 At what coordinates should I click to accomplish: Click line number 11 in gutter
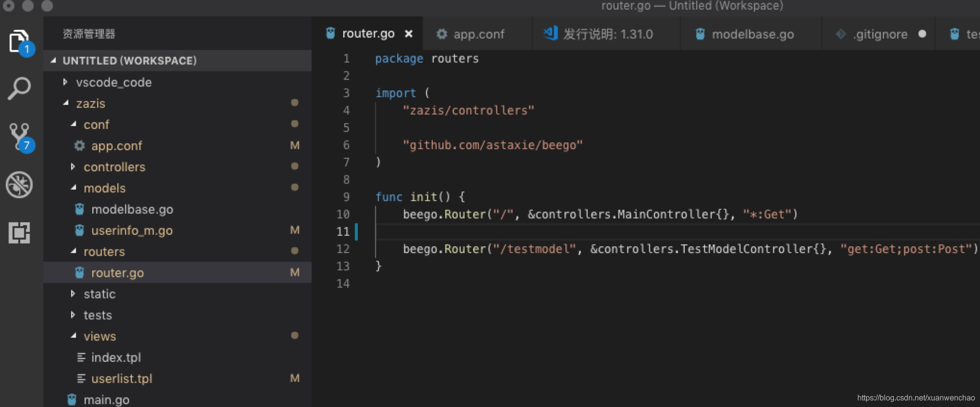(343, 231)
